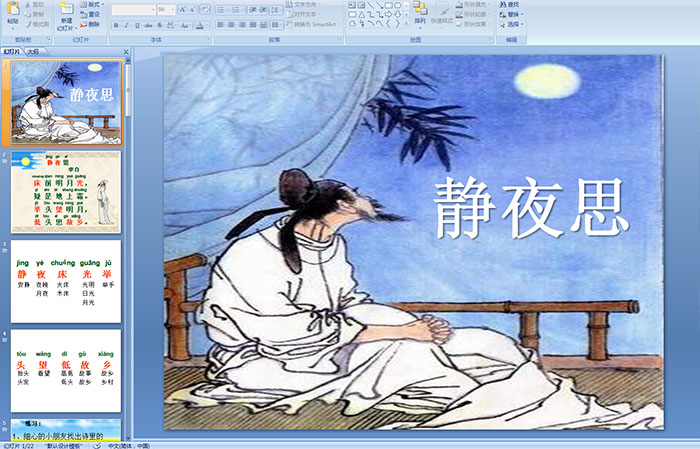The width and height of the screenshot is (700, 449).
Task: Select the Down Arrow block shape
Action: 397,14
